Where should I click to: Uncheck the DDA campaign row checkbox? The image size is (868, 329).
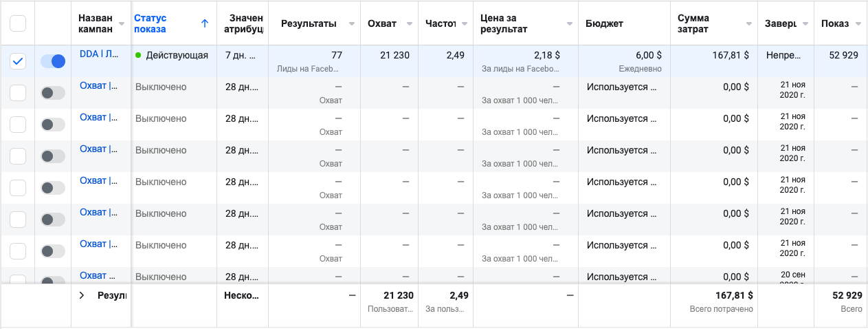tap(18, 61)
